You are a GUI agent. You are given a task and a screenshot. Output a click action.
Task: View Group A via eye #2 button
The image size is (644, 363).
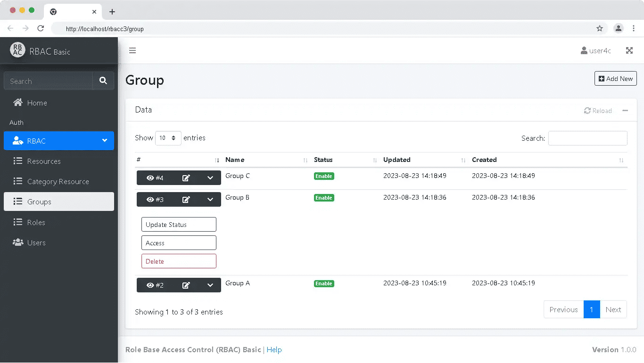[155, 285]
